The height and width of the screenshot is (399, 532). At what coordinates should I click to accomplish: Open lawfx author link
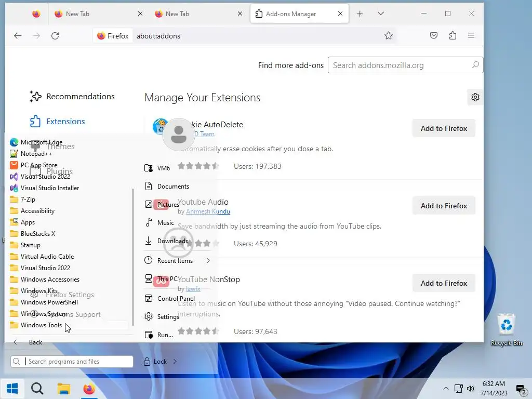193,289
